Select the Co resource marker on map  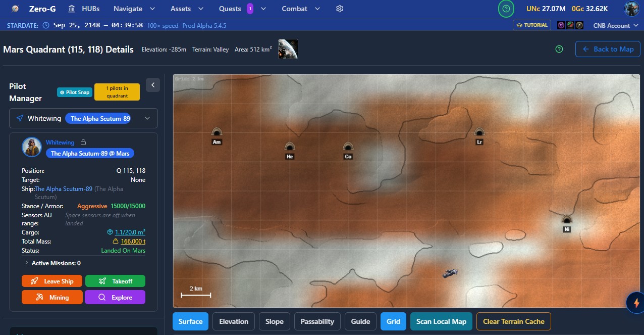348,150
